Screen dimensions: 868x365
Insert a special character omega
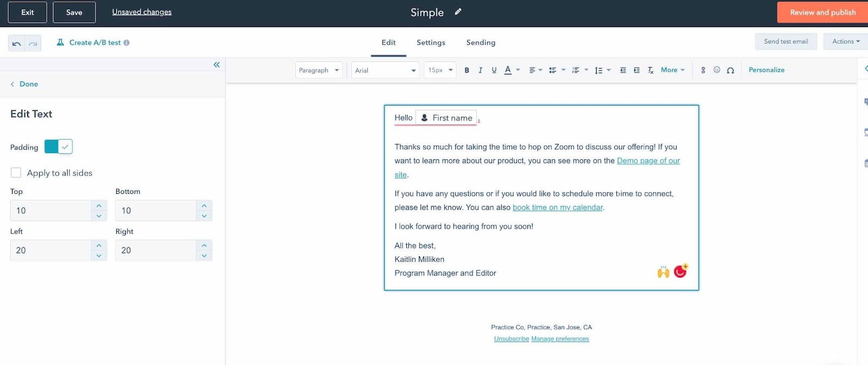tap(730, 70)
